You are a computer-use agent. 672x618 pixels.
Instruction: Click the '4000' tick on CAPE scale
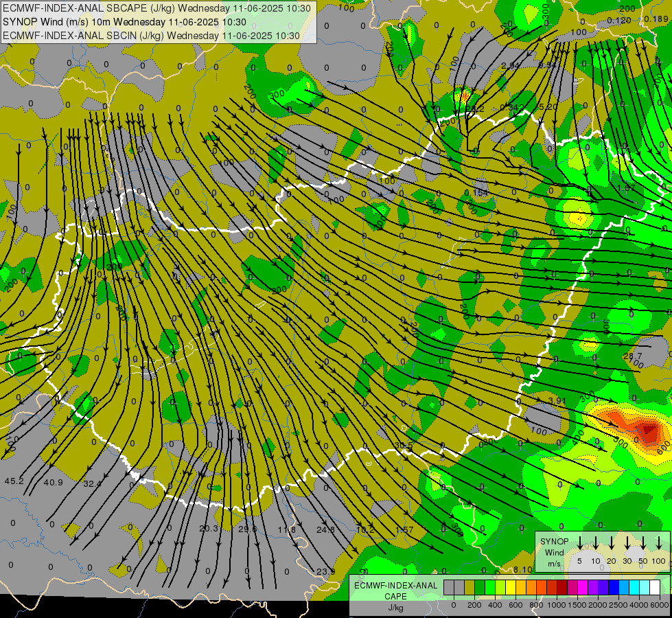(640, 605)
